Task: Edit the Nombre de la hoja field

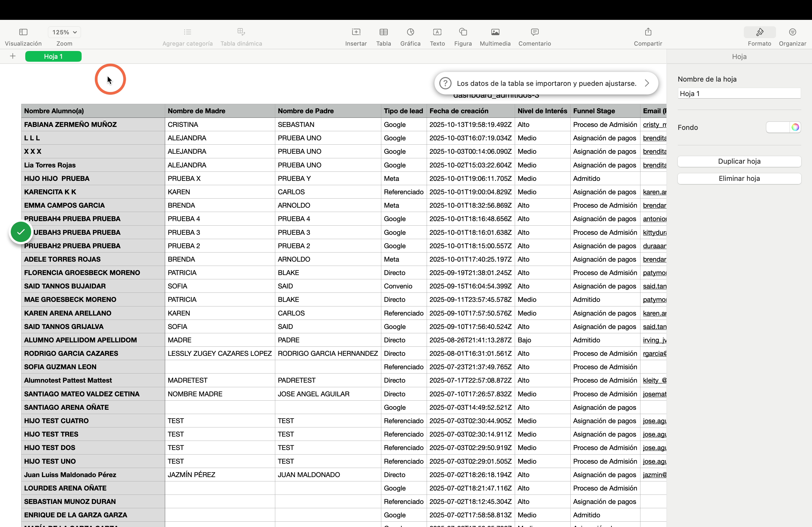Action: (739, 93)
